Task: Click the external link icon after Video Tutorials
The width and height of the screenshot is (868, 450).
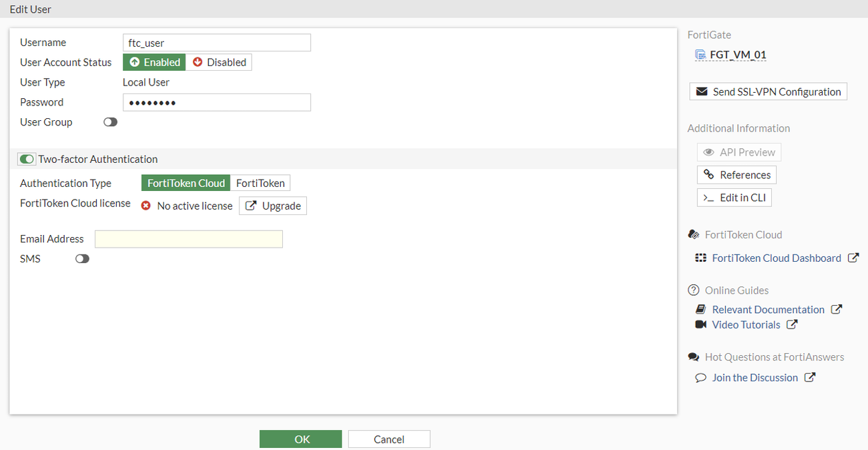Action: [792, 324]
